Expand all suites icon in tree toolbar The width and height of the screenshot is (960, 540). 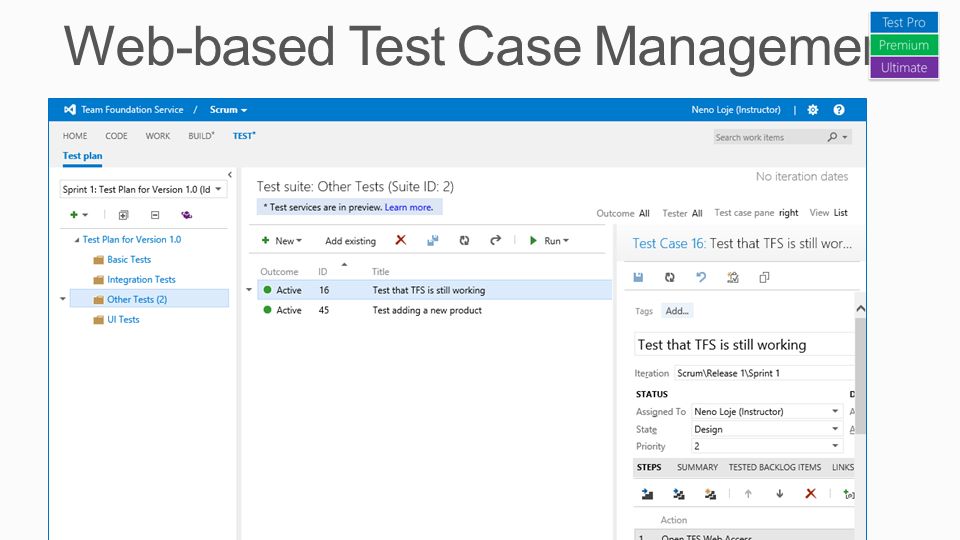tap(123, 215)
